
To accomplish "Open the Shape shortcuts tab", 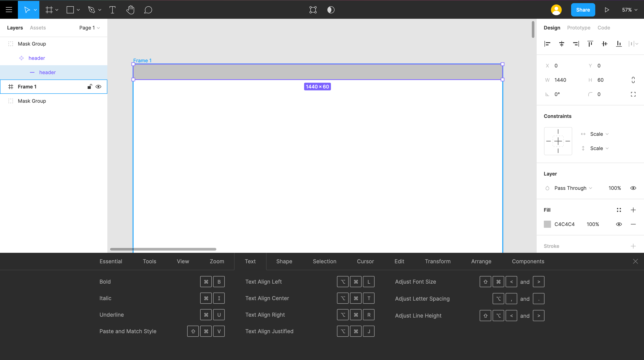I will [284, 261].
